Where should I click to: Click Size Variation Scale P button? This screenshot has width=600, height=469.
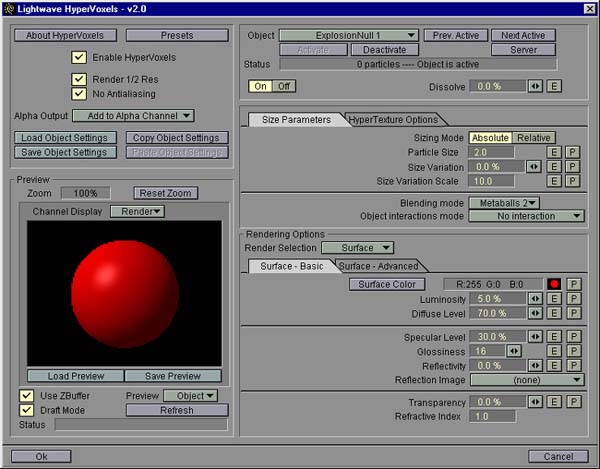pyautogui.click(x=572, y=181)
